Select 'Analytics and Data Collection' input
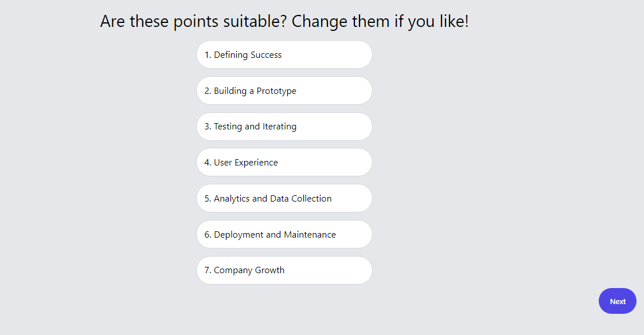The image size is (644, 335). [284, 199]
